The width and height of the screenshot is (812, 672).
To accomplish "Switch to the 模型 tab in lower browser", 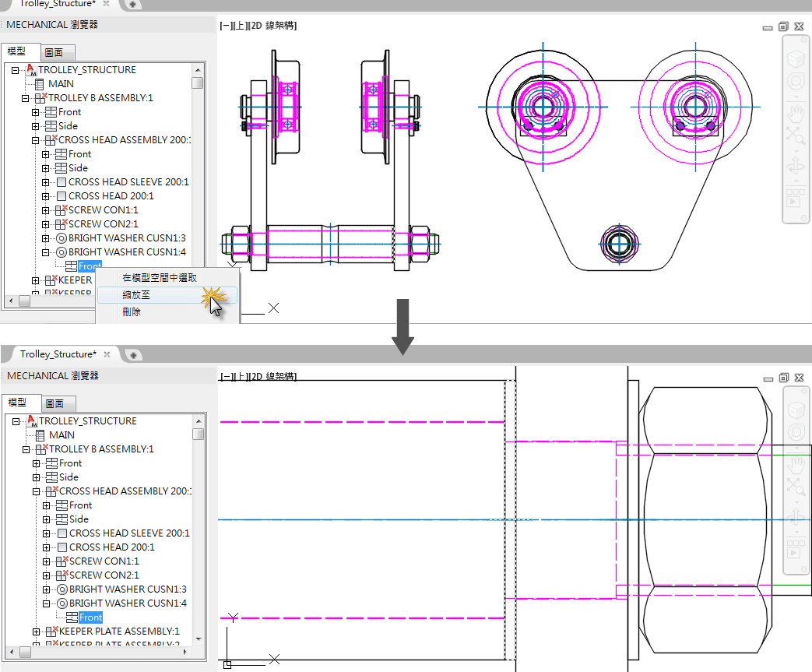I will [18, 403].
